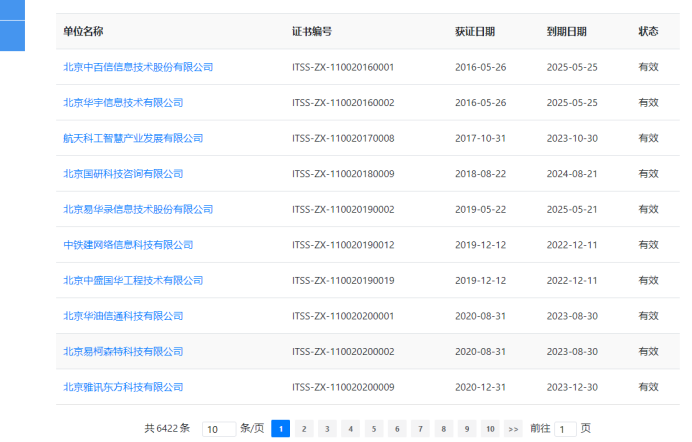Open 北京中百信信息技术股份有限公司 company link

[138, 67]
